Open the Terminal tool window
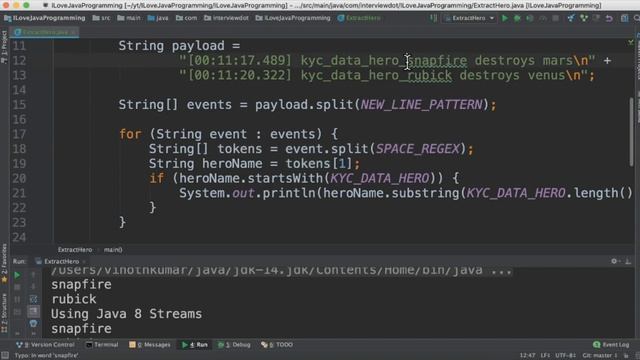Image resolution: width=640 pixels, height=360 pixels. point(102,345)
